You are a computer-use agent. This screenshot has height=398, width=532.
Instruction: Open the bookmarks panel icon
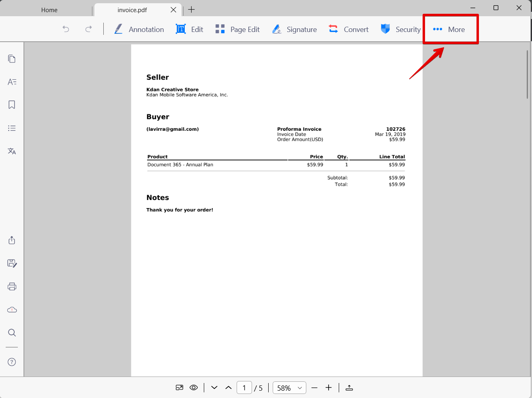12,105
